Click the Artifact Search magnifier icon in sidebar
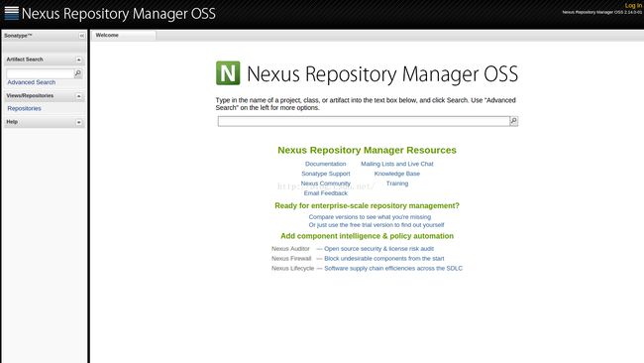Image resolution: width=644 pixels, height=363 pixels. (x=77, y=73)
